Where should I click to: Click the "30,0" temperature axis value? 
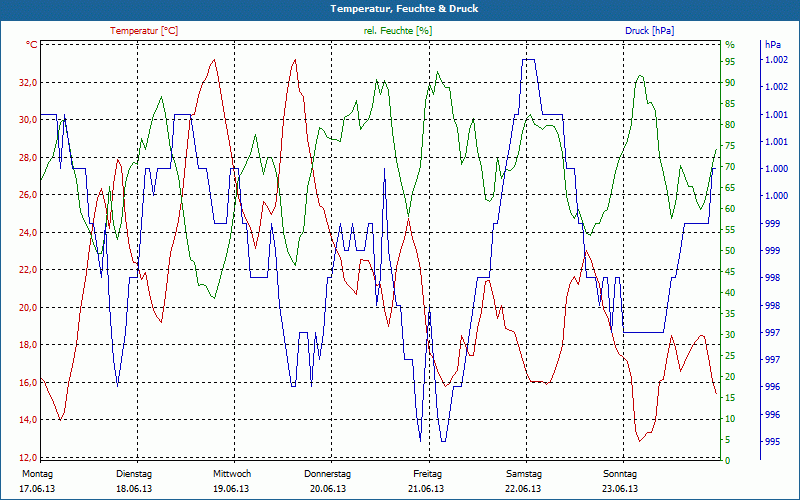tap(28, 120)
